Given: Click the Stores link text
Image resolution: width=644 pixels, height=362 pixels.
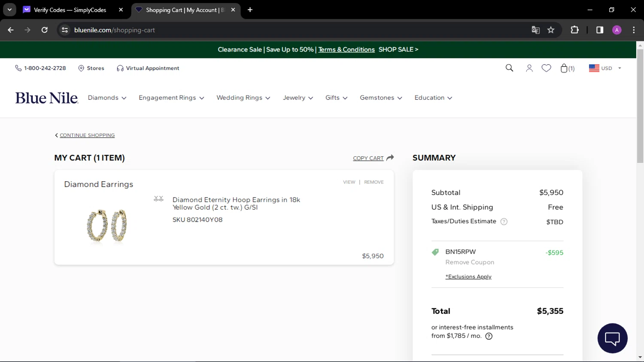Looking at the screenshot, I should [96, 68].
